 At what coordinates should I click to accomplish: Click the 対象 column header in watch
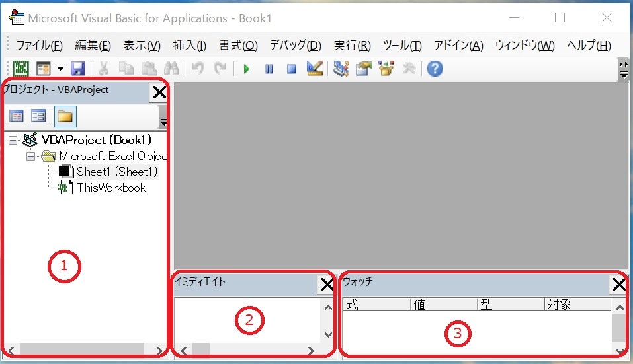tap(577, 305)
